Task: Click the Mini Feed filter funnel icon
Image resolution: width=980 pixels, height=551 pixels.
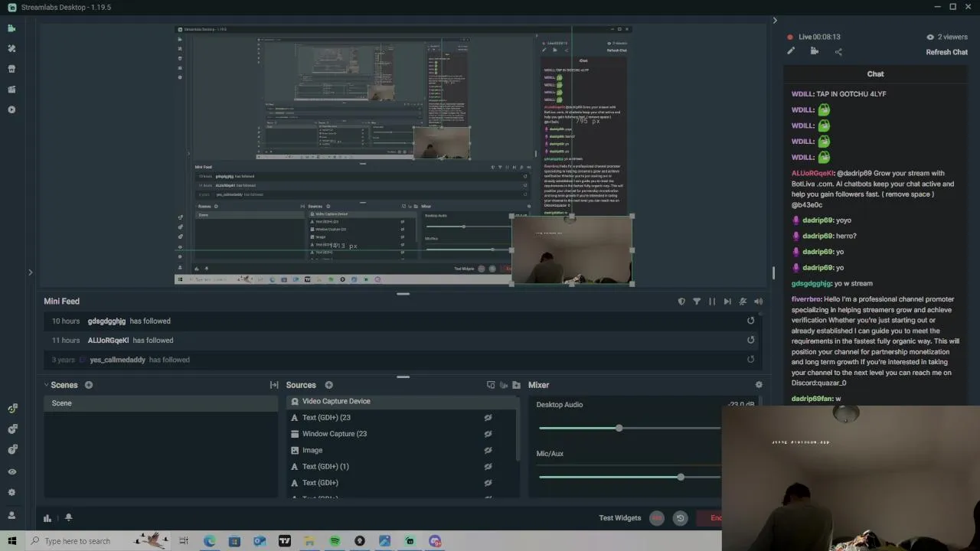Action: pyautogui.click(x=697, y=302)
